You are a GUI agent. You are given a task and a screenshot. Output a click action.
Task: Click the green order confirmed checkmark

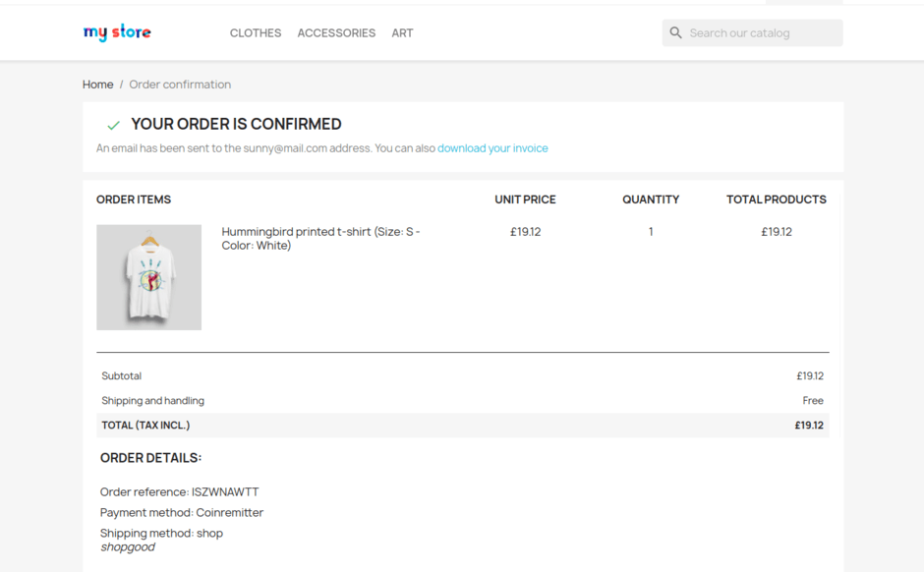113,125
